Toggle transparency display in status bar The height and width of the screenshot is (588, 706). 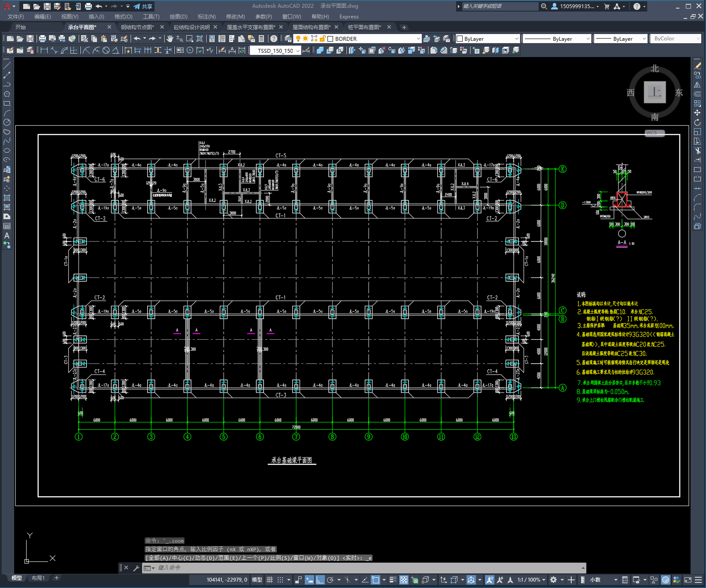pyautogui.click(x=404, y=580)
